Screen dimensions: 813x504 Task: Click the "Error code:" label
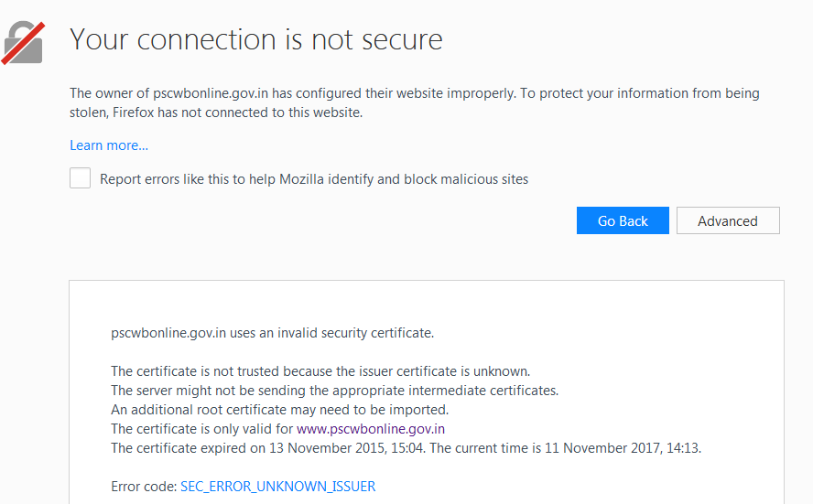(144, 487)
